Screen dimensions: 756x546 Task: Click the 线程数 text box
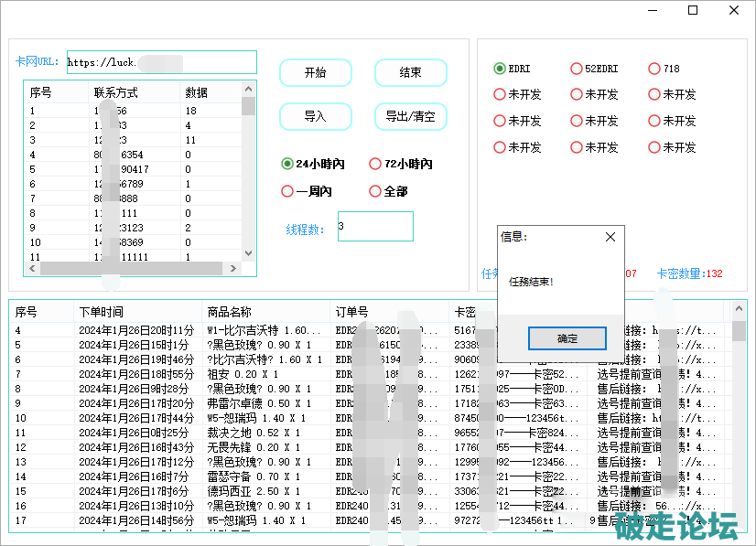point(375,227)
